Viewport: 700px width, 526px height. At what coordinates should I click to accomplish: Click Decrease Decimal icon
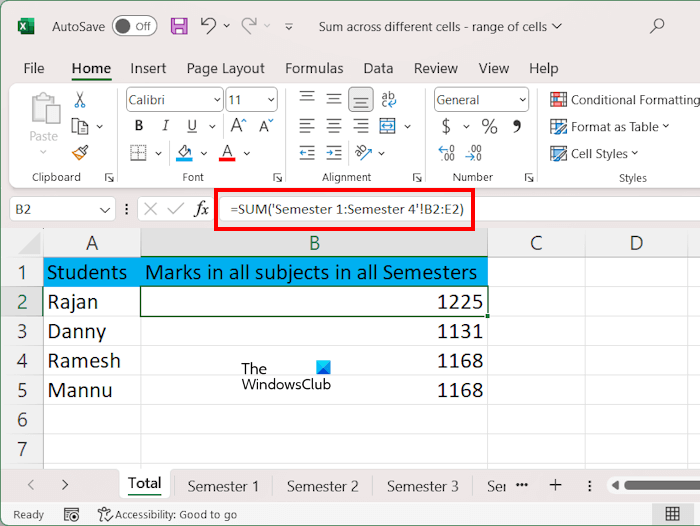(473, 153)
